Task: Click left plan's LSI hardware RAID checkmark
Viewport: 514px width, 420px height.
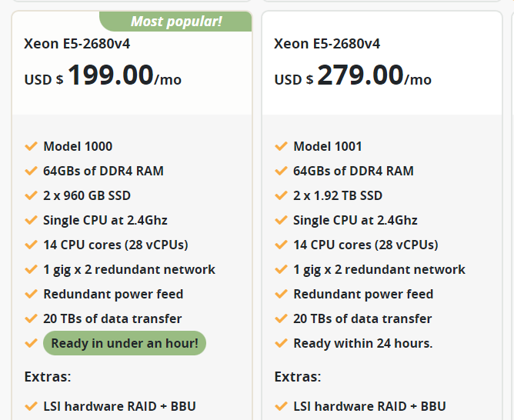Action: (31, 406)
